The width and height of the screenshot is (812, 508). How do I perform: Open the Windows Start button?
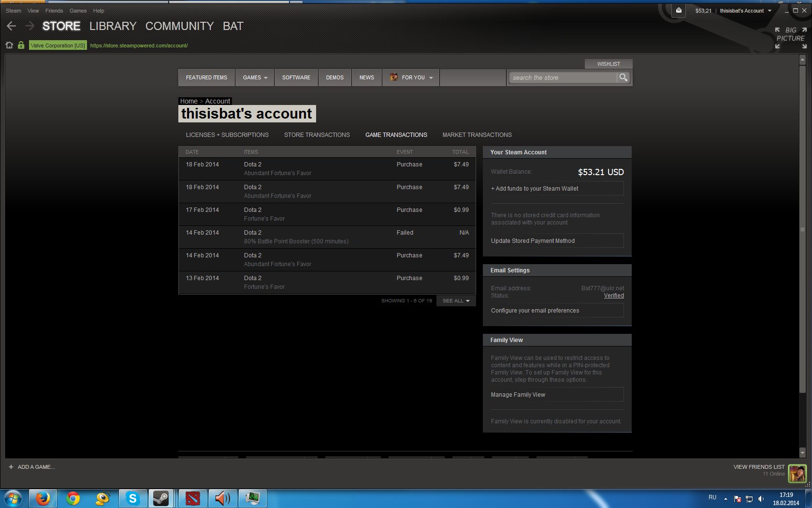coord(13,498)
